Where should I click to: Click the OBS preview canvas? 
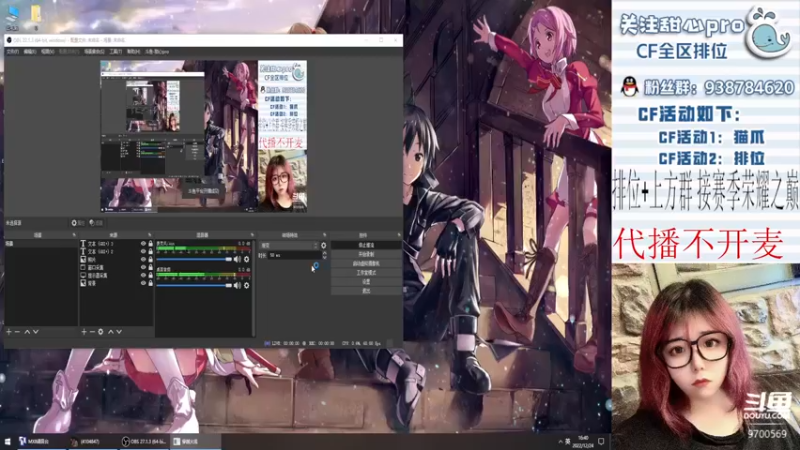[x=204, y=136]
